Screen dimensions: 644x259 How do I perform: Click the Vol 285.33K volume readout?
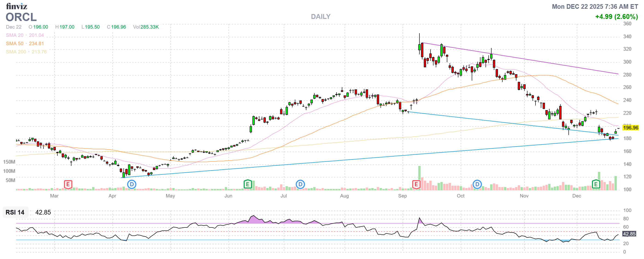tap(146, 27)
